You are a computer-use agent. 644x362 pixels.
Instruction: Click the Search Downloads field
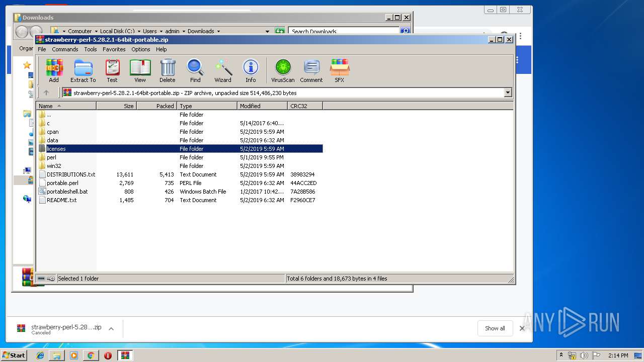(345, 31)
